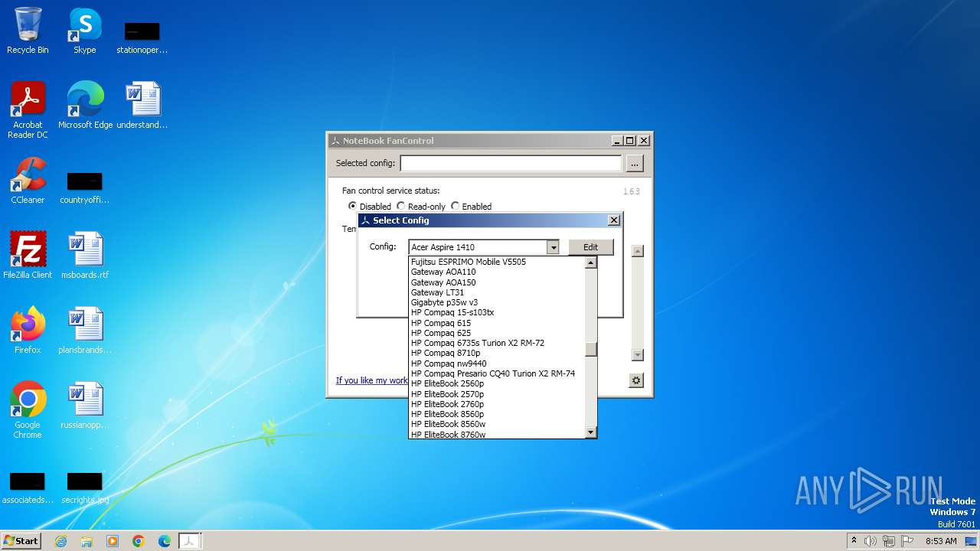
Task: Click the config list scrollbar up arrow
Action: pos(590,262)
